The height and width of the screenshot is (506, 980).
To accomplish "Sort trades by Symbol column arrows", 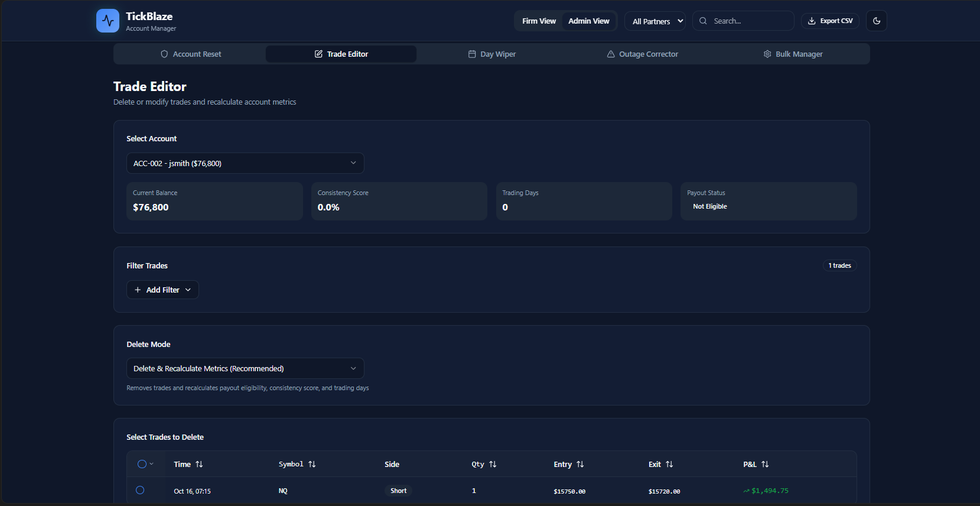I will pos(312,465).
